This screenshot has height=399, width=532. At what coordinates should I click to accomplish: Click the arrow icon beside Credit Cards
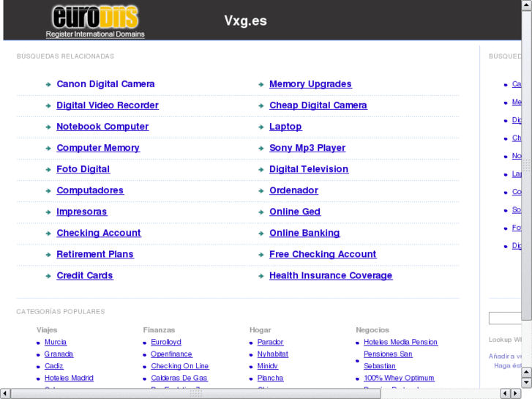(48, 276)
